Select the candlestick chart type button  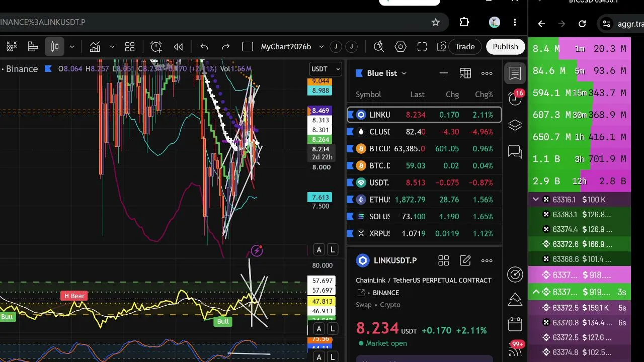click(x=54, y=47)
